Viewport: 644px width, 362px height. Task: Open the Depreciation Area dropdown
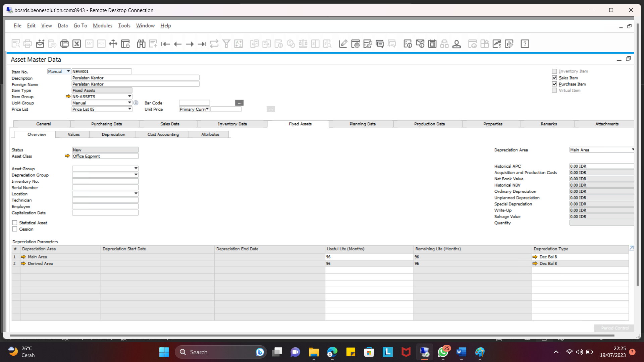tap(633, 150)
